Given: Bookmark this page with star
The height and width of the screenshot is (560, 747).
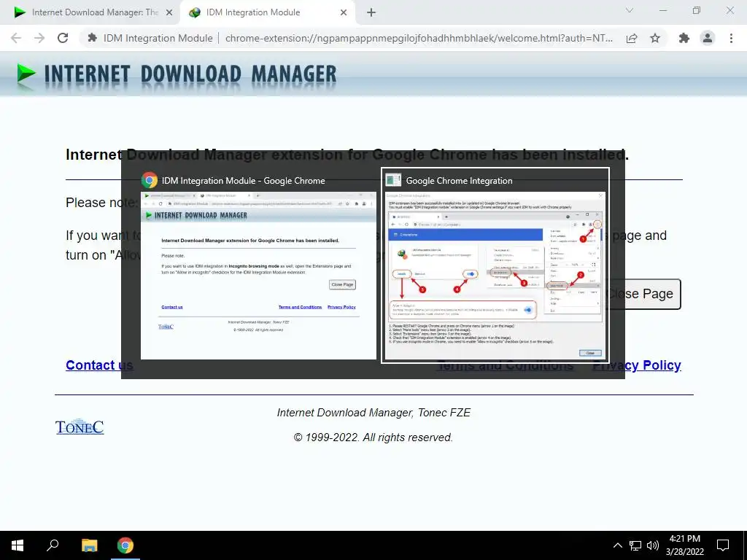Looking at the screenshot, I should pos(655,38).
